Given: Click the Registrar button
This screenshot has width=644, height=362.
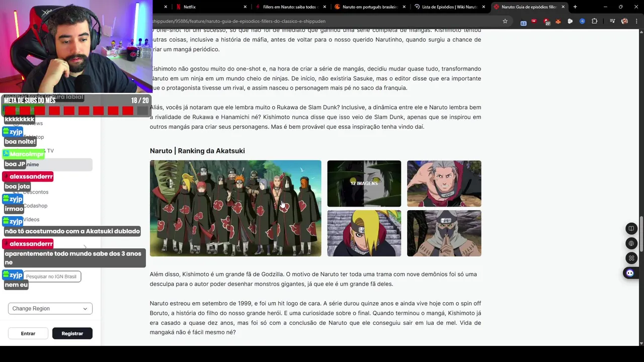Looking at the screenshot, I should pos(72,333).
